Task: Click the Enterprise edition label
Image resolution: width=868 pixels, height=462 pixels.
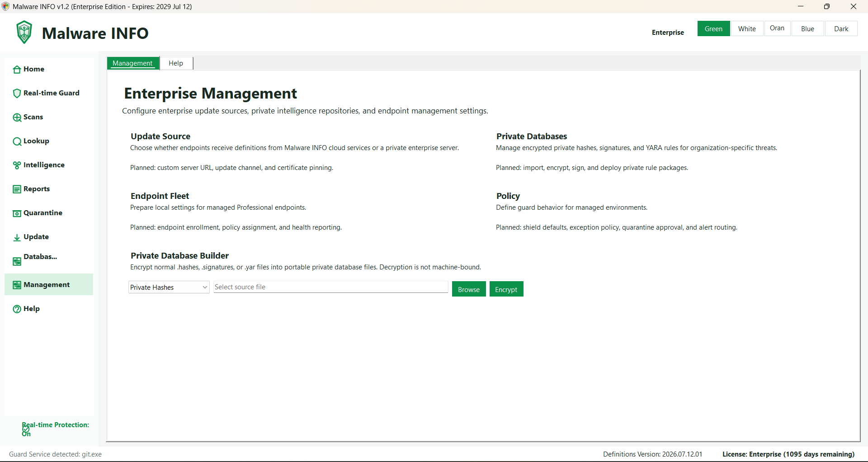Action: (668, 33)
